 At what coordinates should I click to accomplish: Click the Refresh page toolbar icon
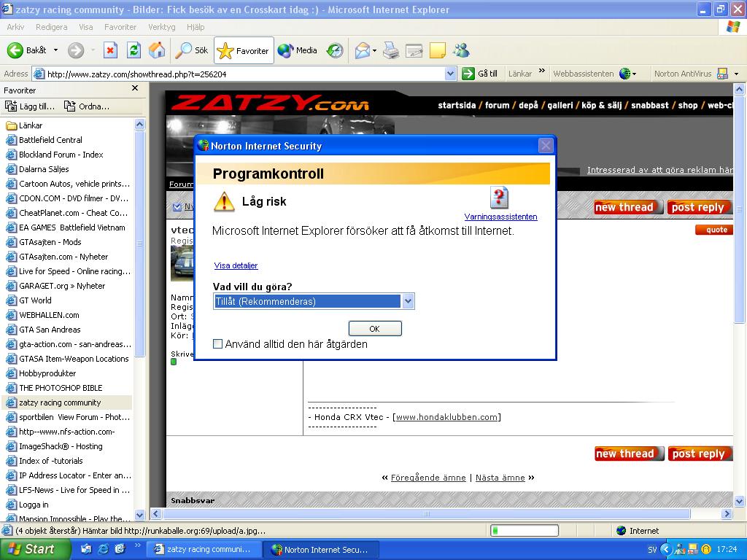134,50
